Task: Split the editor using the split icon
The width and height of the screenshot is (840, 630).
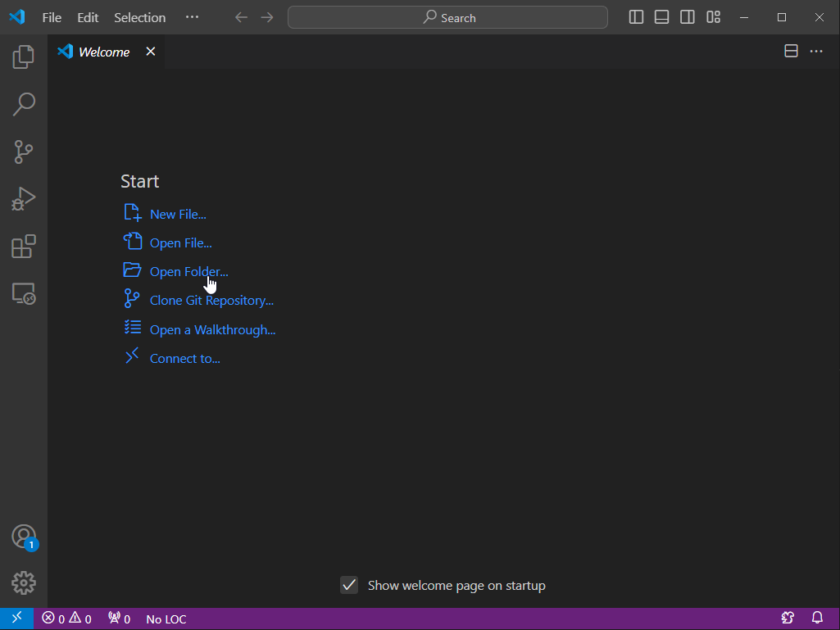Action: 791,52
